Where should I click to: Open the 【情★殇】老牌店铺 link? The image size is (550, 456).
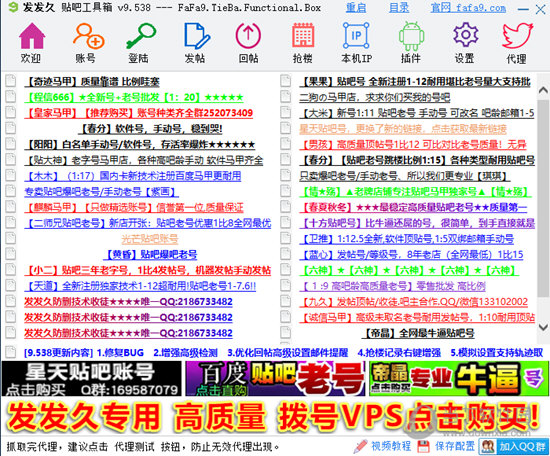coord(415,192)
